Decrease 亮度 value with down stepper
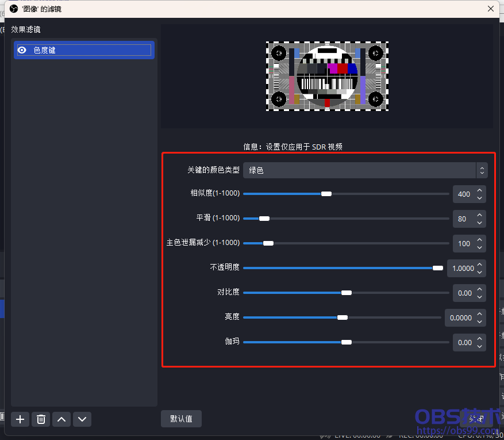 [x=479, y=322]
